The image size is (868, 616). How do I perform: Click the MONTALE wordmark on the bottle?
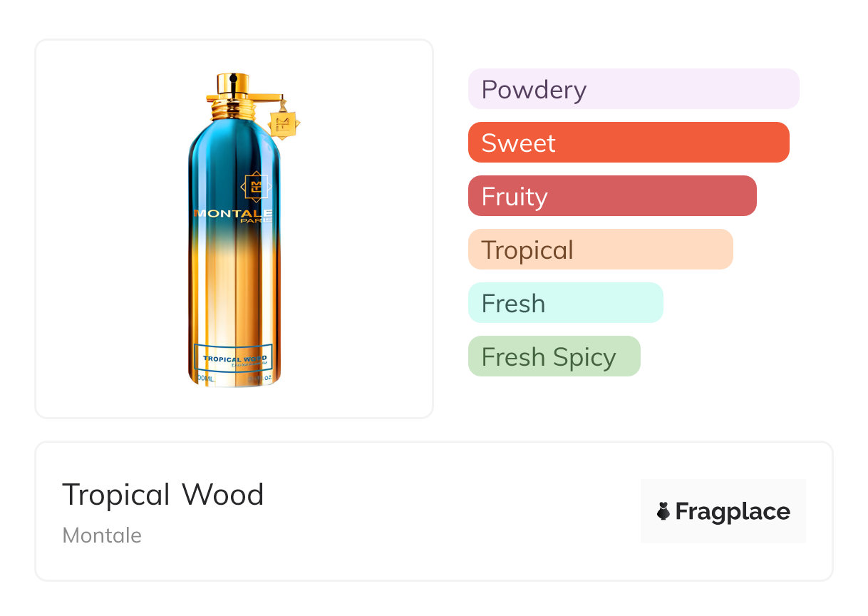tap(232, 212)
